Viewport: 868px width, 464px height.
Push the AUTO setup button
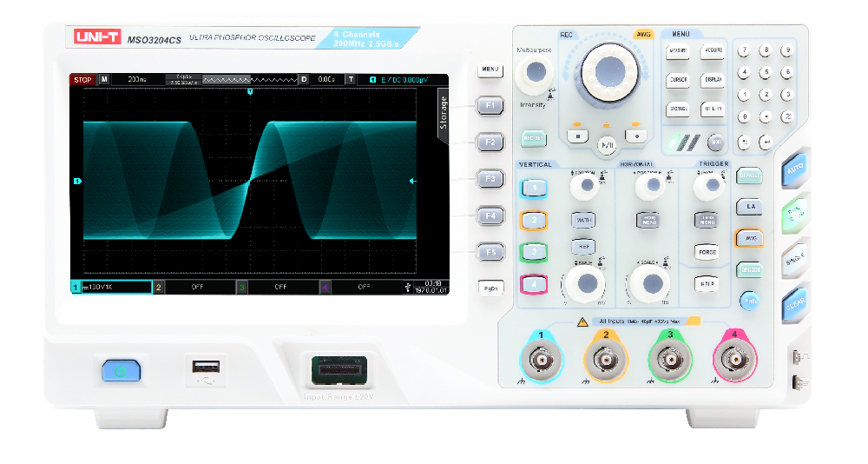(x=795, y=169)
